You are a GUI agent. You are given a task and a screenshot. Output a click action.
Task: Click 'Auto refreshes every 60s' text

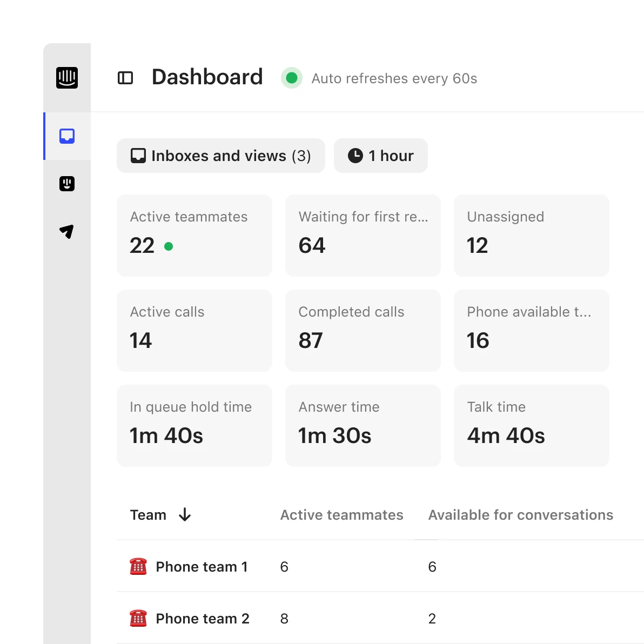(394, 78)
